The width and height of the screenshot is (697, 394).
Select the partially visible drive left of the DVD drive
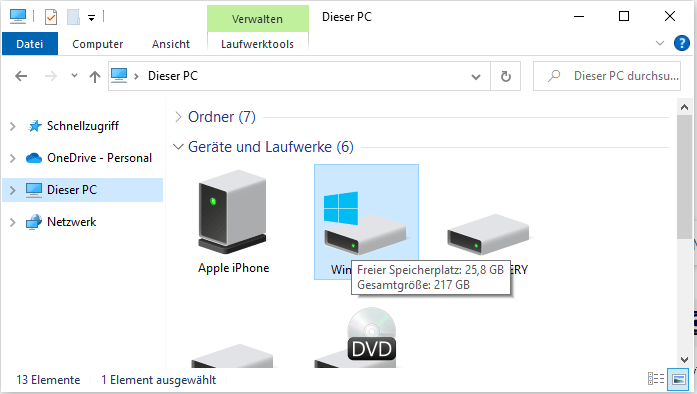coord(232,356)
